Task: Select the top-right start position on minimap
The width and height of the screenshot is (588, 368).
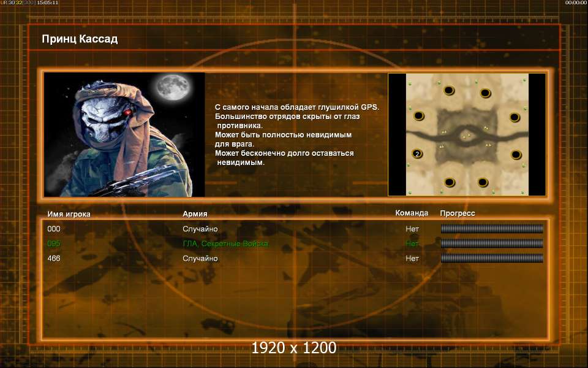Action: pyautogui.click(x=485, y=93)
